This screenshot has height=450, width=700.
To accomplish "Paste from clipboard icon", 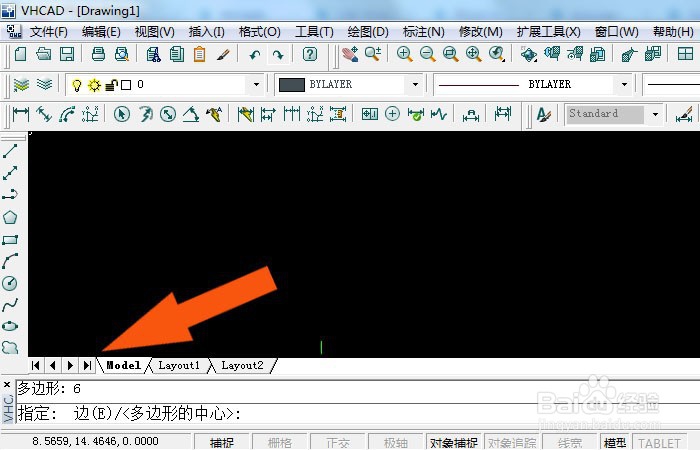I will (200, 54).
